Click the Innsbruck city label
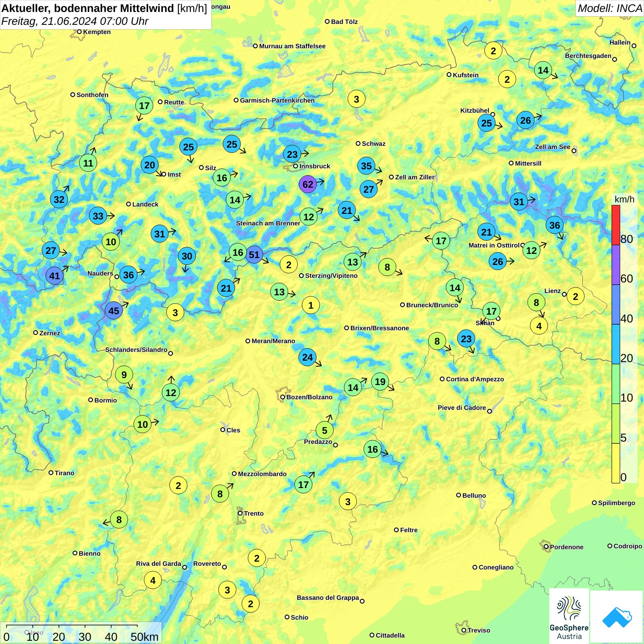The height and width of the screenshot is (644, 644). tap(315, 166)
